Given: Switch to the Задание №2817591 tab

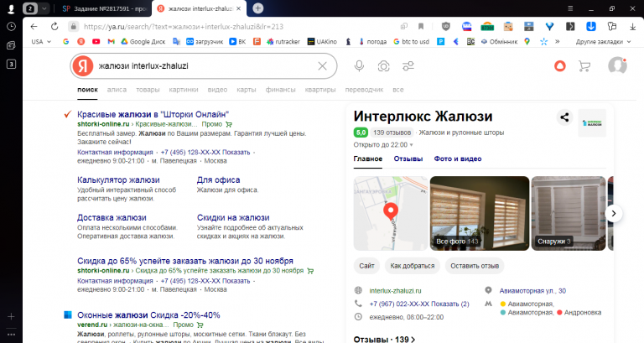Looking at the screenshot, I should tap(104, 8).
